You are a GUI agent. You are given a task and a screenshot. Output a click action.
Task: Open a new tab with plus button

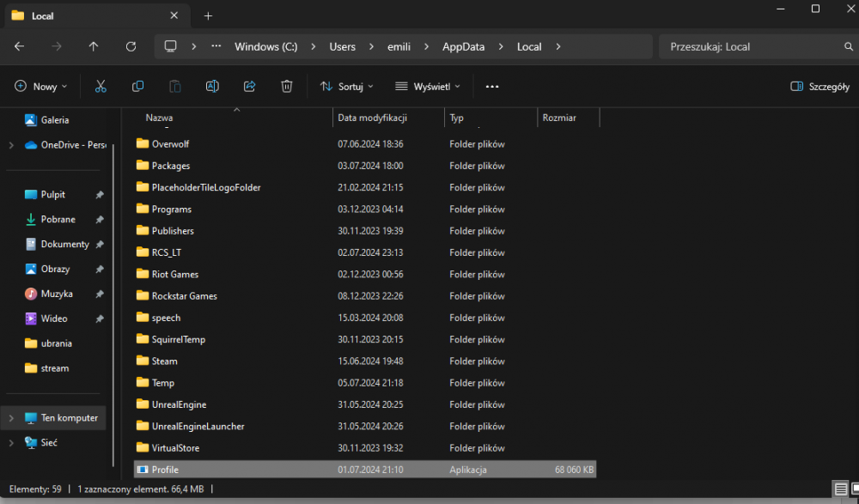coord(208,16)
